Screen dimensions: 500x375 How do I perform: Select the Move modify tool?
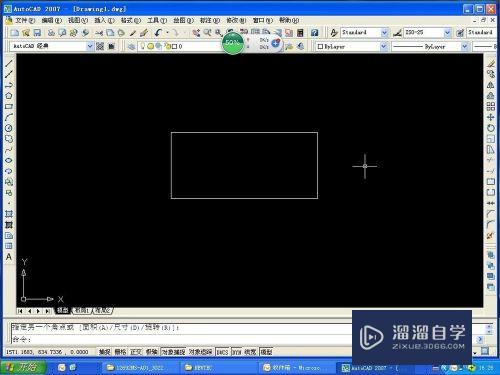point(490,117)
